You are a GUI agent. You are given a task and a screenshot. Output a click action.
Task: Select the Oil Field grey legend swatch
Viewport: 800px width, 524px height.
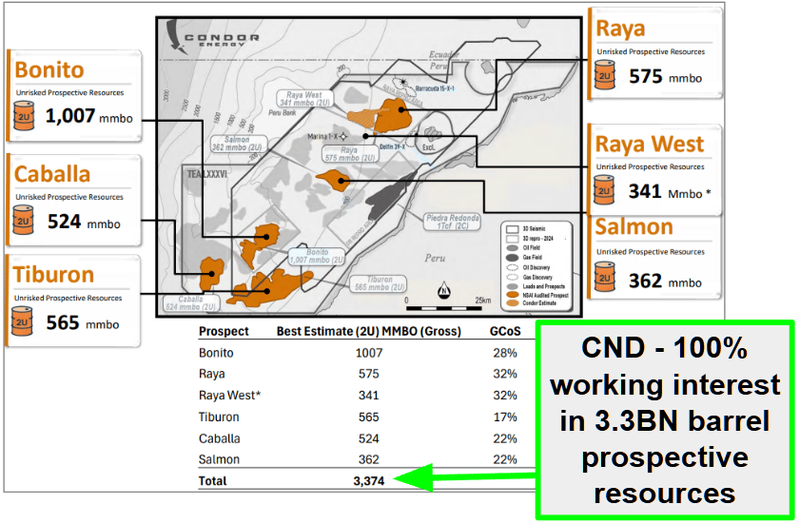(x=512, y=248)
